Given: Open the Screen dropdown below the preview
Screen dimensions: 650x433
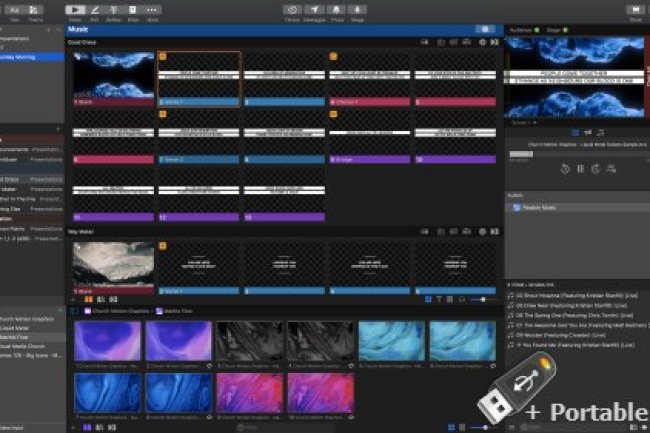Looking at the screenshot, I should click(524, 123).
